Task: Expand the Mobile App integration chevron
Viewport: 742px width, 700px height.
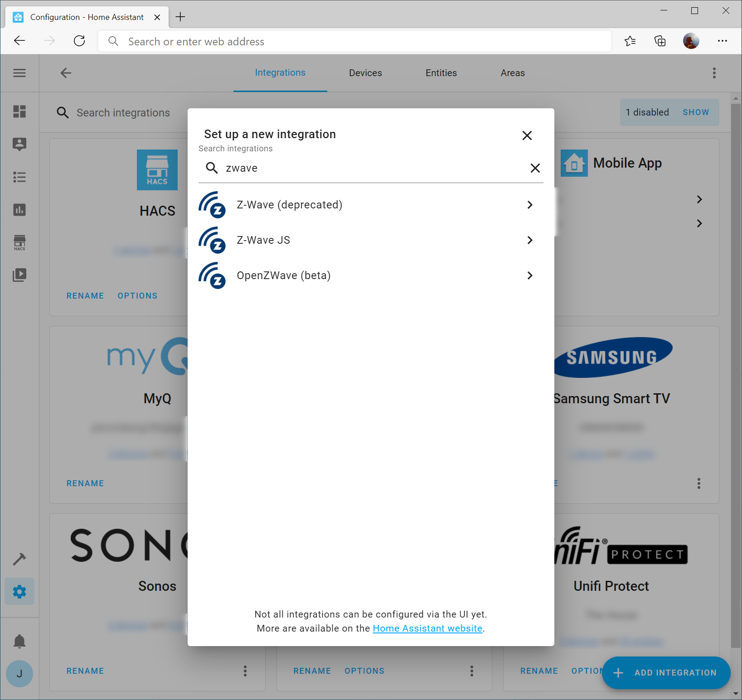Action: (699, 199)
